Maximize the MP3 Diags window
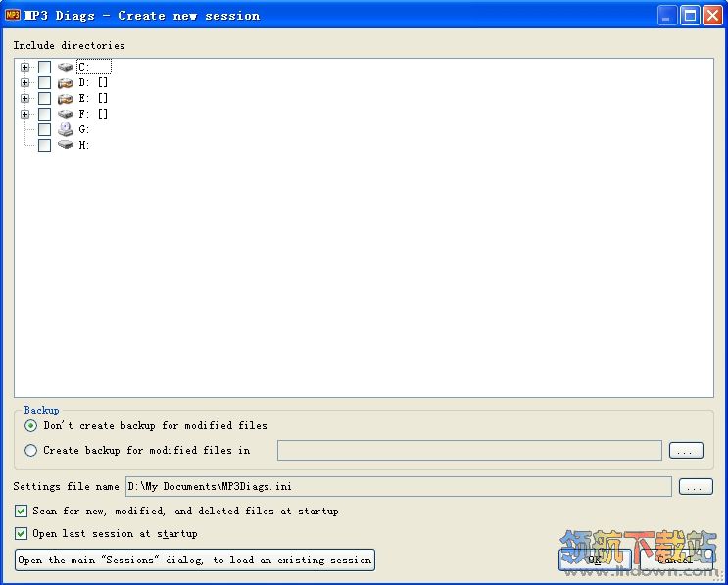Image resolution: width=728 pixels, height=585 pixels. tap(690, 16)
